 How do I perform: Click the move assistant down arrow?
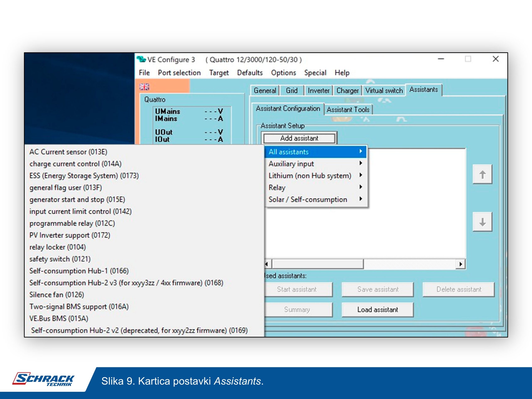pos(482,222)
